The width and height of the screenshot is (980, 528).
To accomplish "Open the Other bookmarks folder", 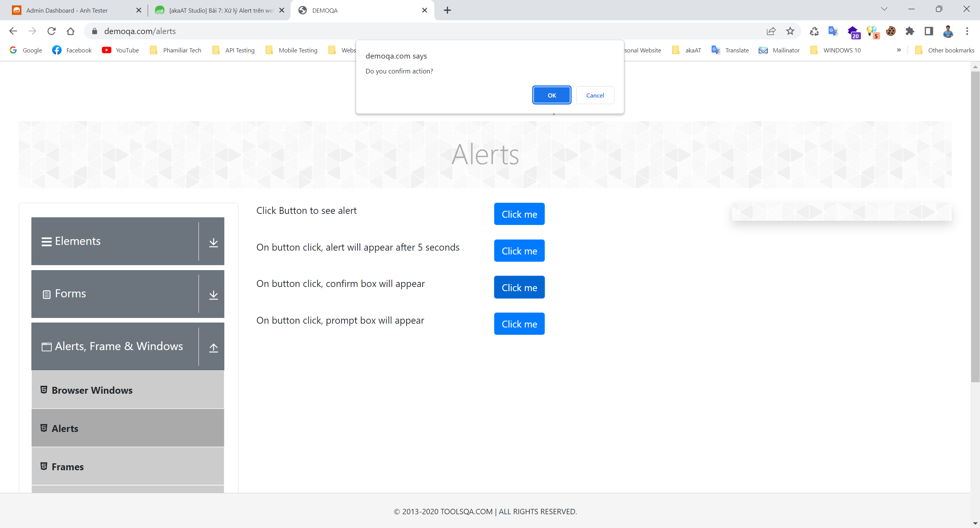I will pos(945,50).
